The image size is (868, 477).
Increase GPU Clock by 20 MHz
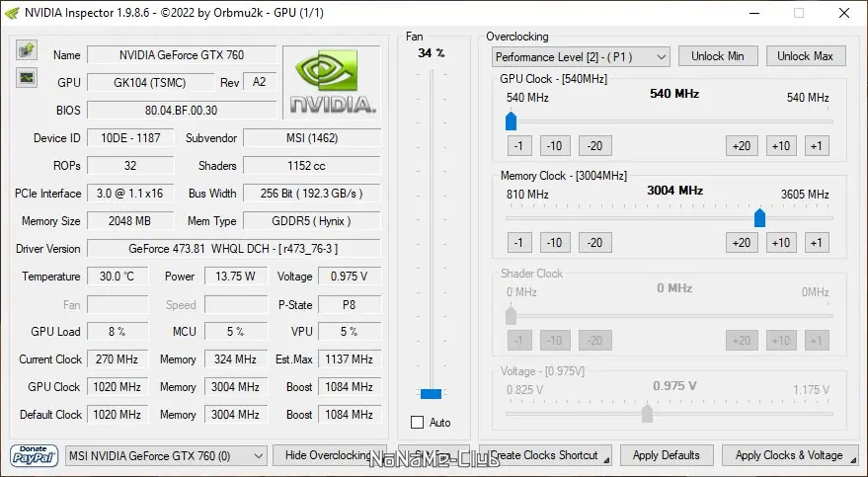click(x=742, y=146)
